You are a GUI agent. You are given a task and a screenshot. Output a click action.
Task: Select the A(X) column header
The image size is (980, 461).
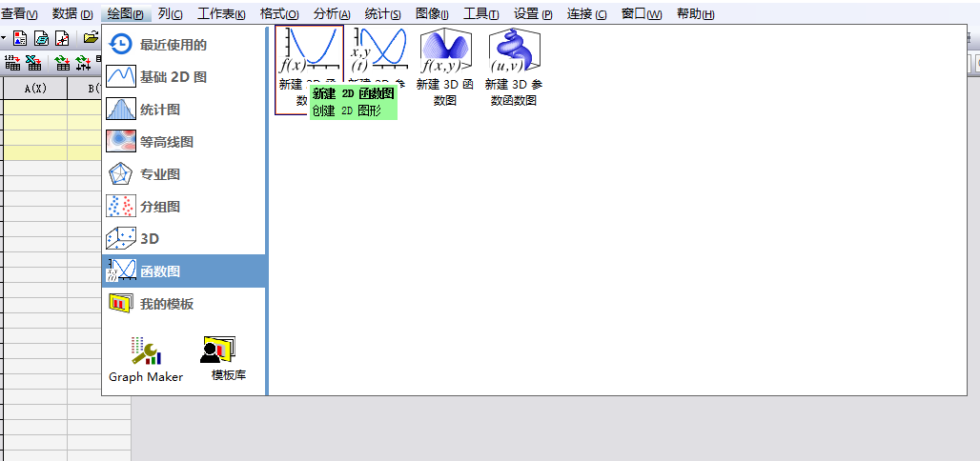[x=35, y=89]
